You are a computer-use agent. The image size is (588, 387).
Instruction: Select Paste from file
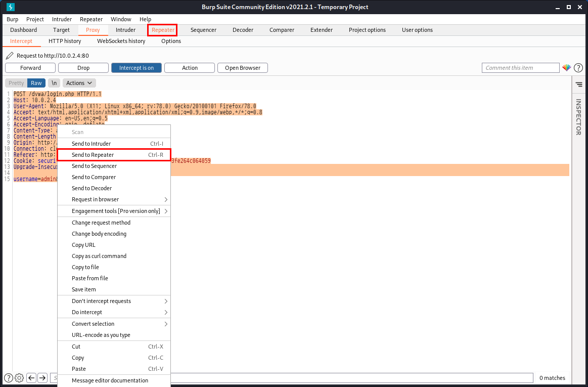(114, 279)
